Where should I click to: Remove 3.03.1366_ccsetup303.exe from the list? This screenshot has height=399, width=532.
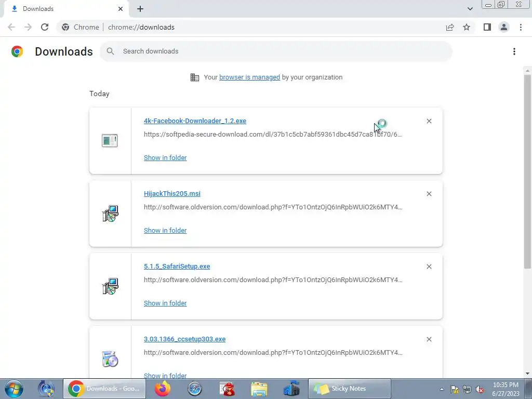click(x=429, y=339)
